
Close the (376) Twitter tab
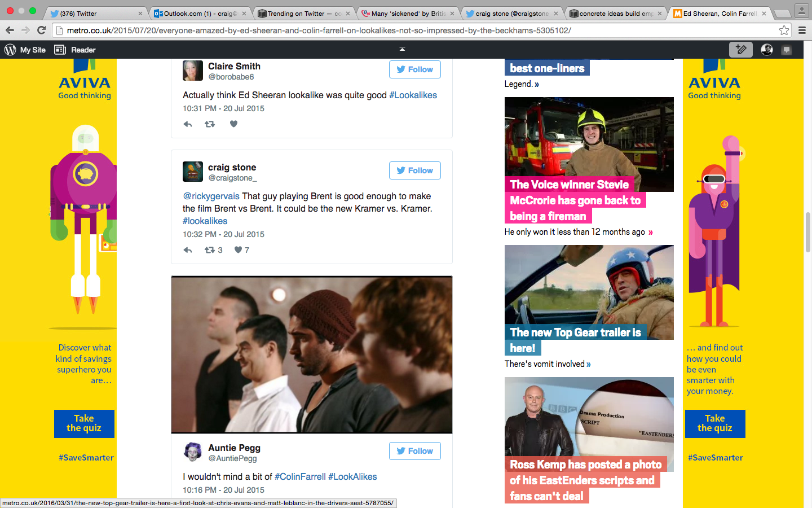[140, 14]
